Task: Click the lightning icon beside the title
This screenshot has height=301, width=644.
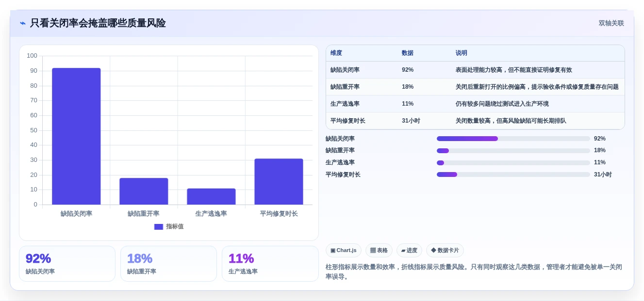Action: pyautogui.click(x=23, y=23)
